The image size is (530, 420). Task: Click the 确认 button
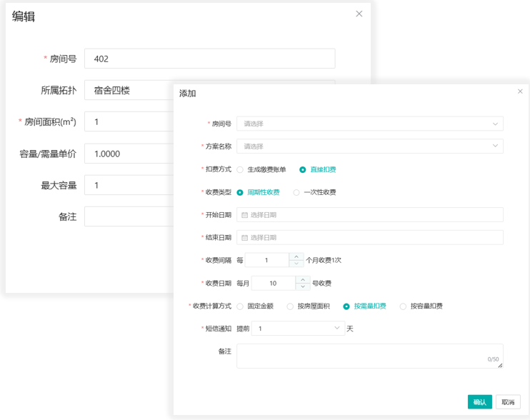(479, 402)
